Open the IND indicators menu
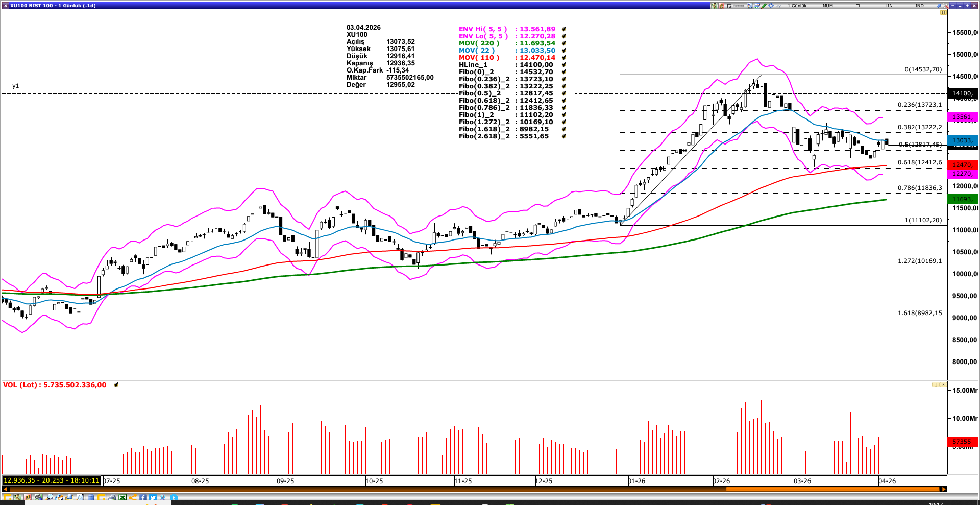The width and height of the screenshot is (980, 505). (x=919, y=6)
